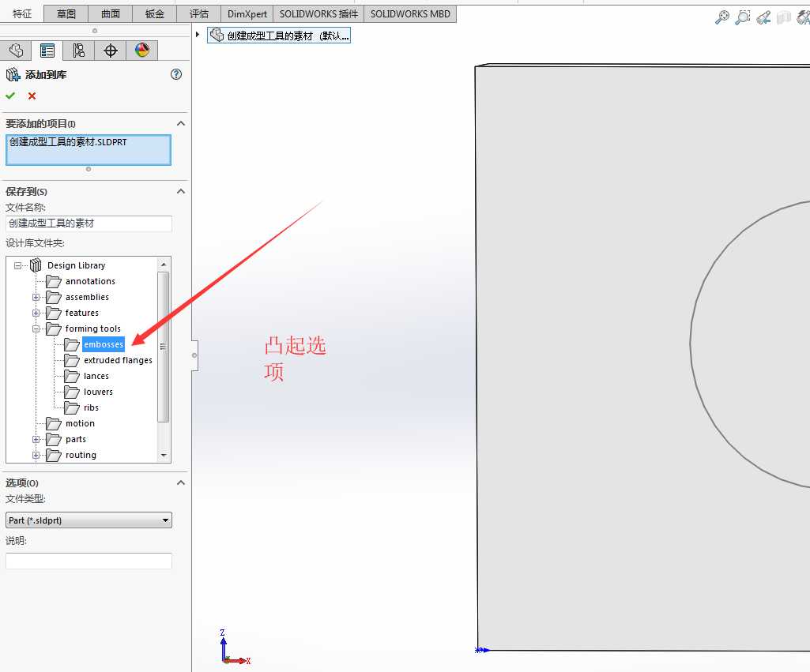
Task: Switch to the PropertyManager tab icon
Action: (x=47, y=51)
